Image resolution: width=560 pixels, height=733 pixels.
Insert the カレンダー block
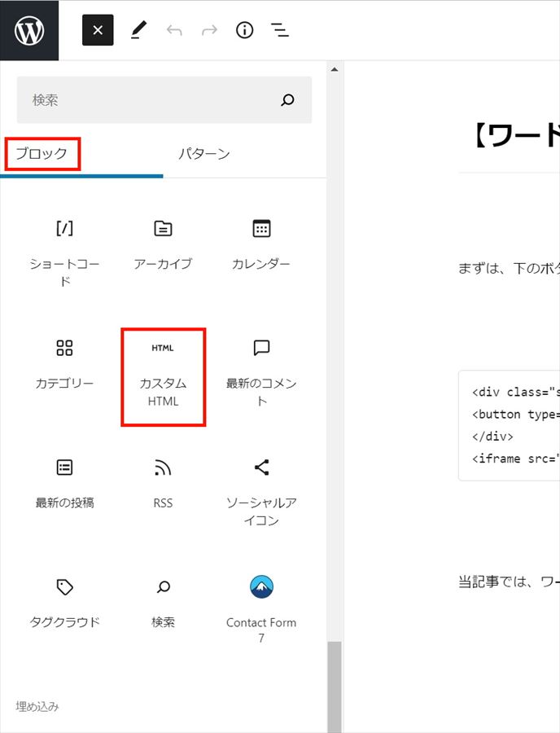tap(261, 243)
